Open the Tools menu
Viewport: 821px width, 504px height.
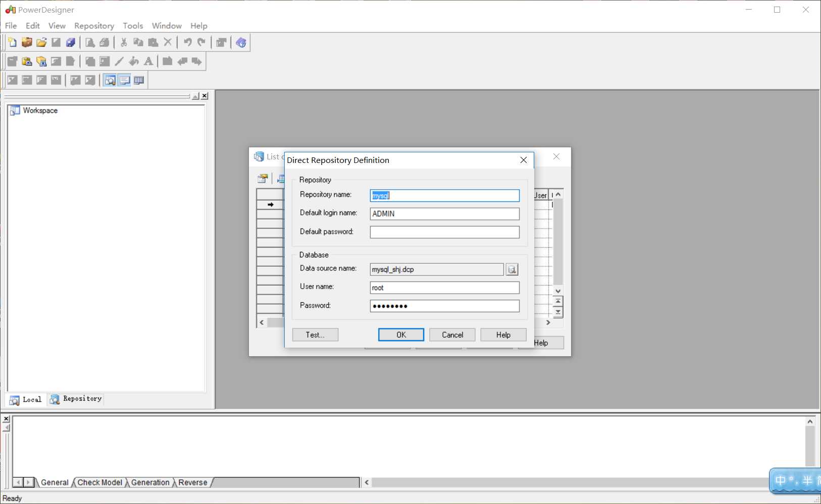tap(133, 26)
